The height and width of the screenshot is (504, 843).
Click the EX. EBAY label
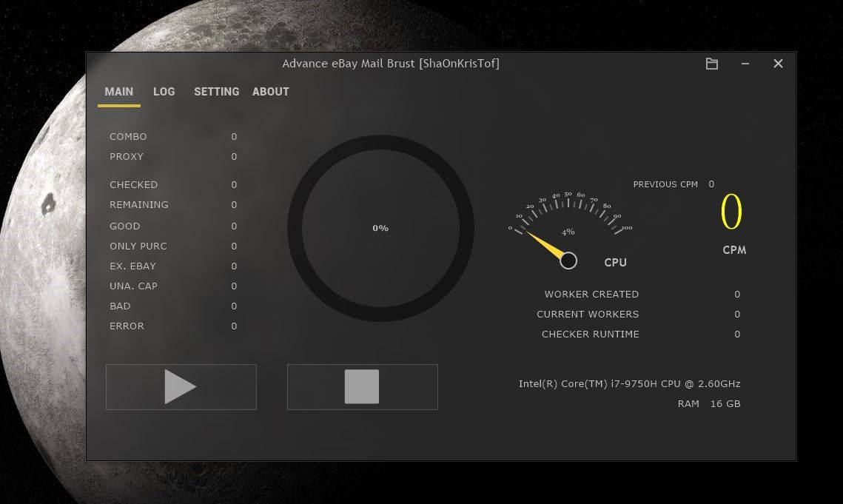132,266
